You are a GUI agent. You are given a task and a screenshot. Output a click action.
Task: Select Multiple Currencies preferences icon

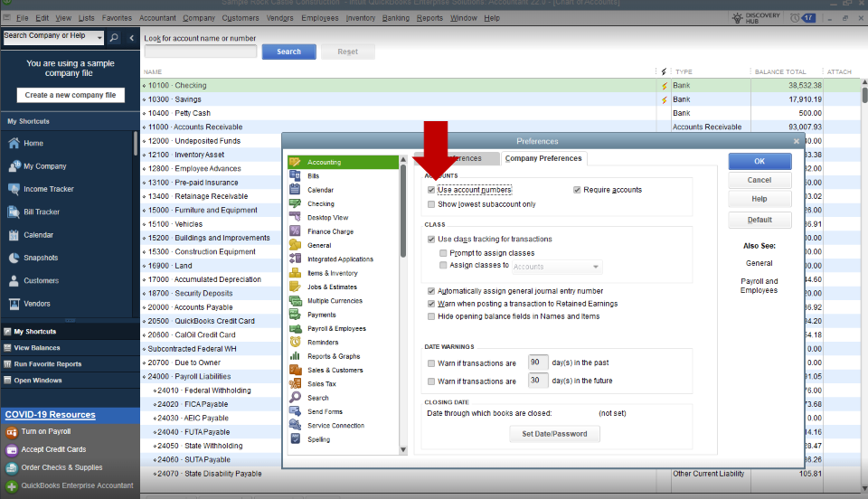[x=295, y=300]
